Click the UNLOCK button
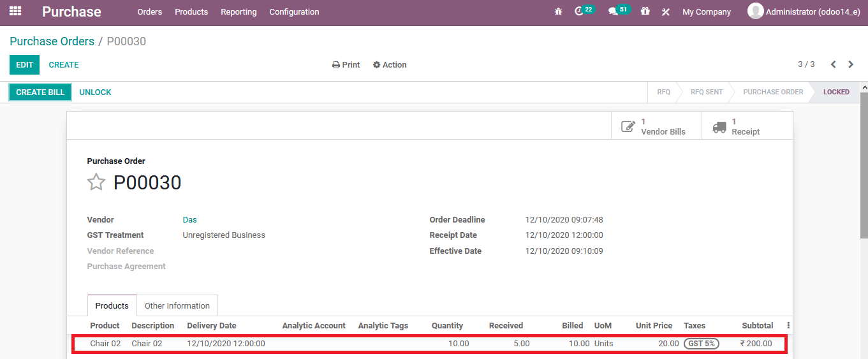Viewport: 868px width, 359px height. coord(95,92)
